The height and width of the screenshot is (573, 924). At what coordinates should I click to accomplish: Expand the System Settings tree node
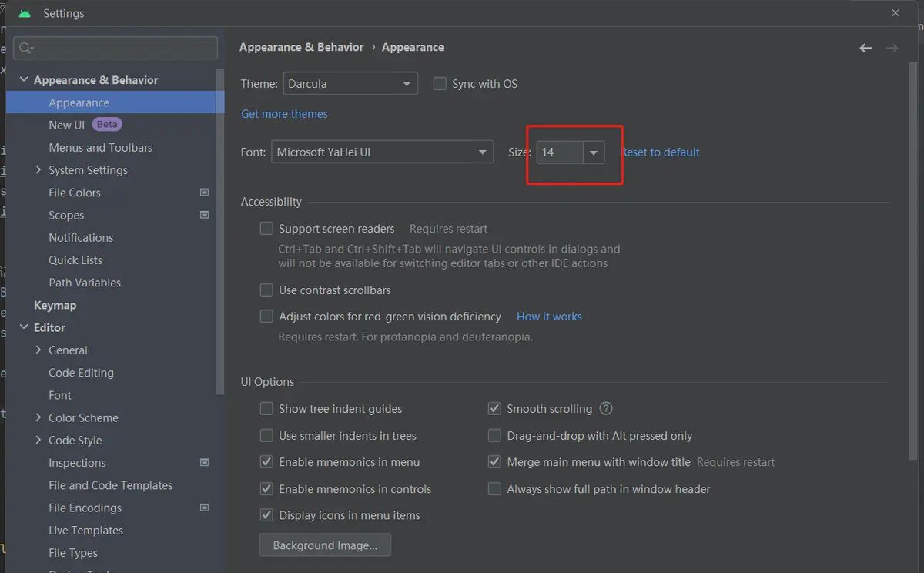37,169
